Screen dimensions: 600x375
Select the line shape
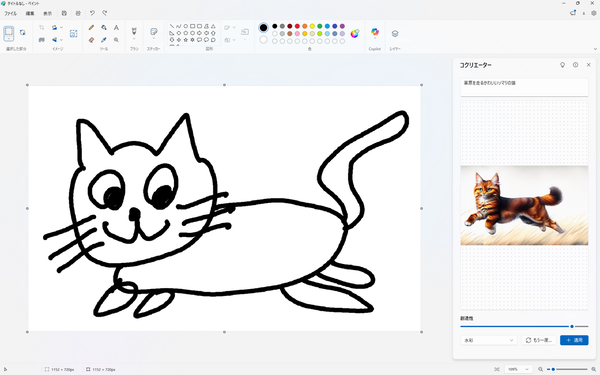tap(172, 26)
